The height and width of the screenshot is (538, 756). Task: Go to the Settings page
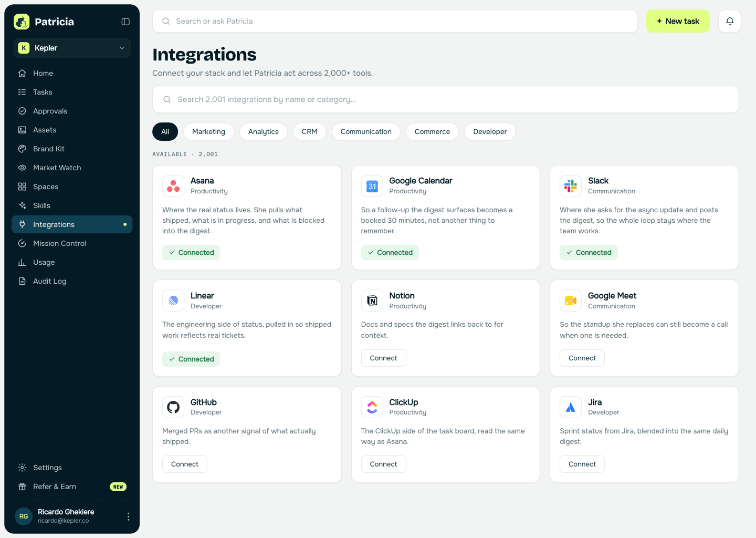coord(72,468)
